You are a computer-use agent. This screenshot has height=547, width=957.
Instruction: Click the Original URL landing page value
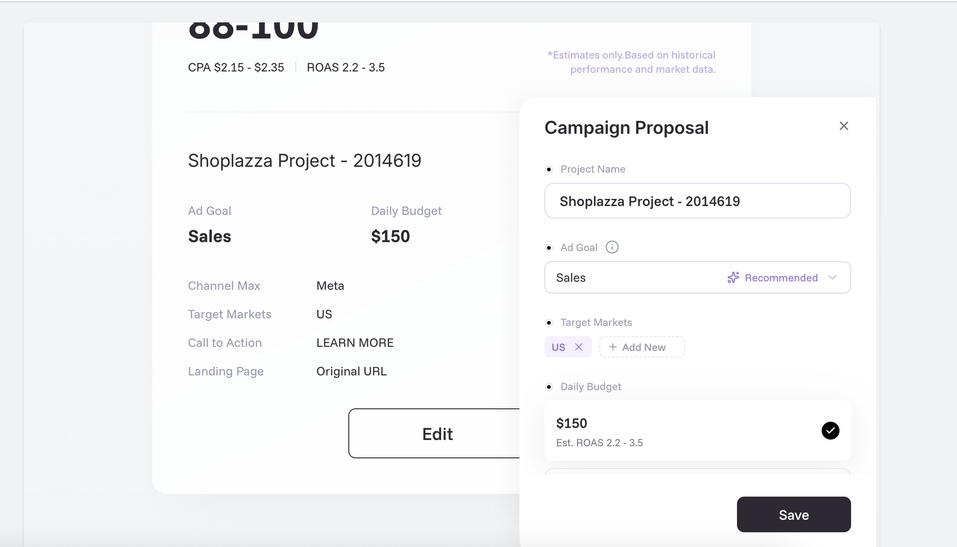point(351,371)
